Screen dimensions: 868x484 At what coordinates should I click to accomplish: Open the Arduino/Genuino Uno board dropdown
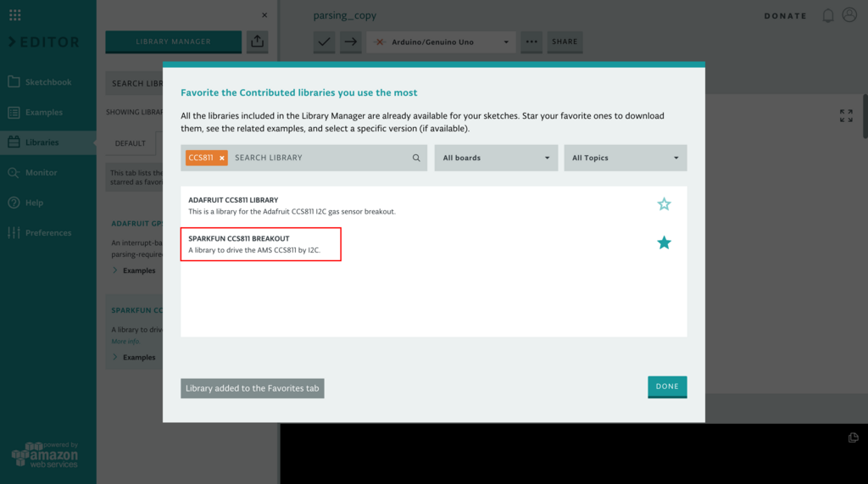[x=441, y=42]
